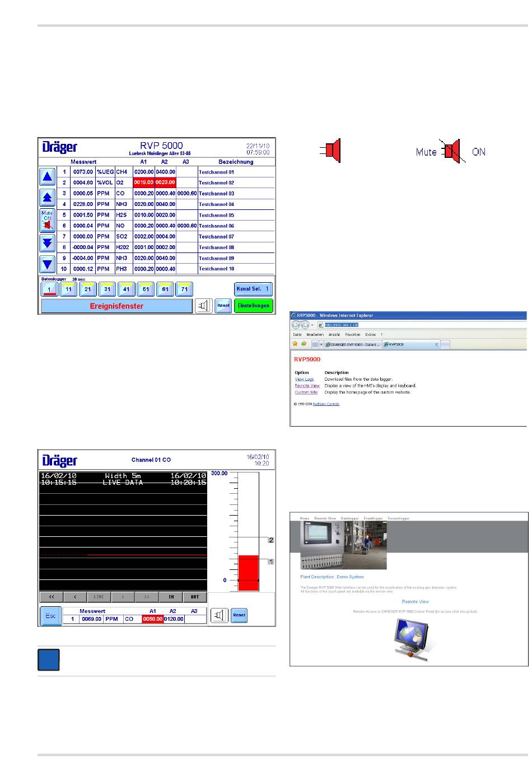Viewport: 532px width, 772px height.
Task: Select Datenlogger group 31
Action: point(107,289)
